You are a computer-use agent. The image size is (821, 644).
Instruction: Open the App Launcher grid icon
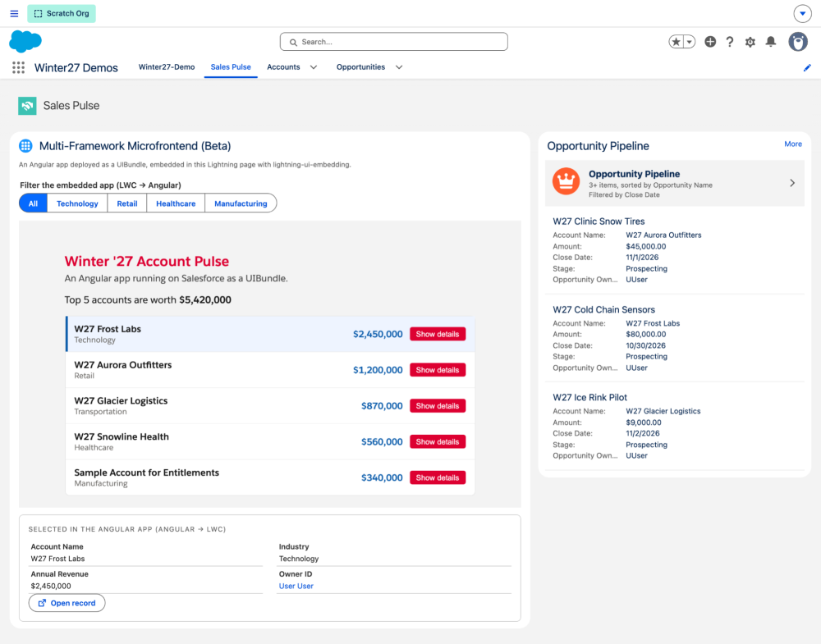18,67
